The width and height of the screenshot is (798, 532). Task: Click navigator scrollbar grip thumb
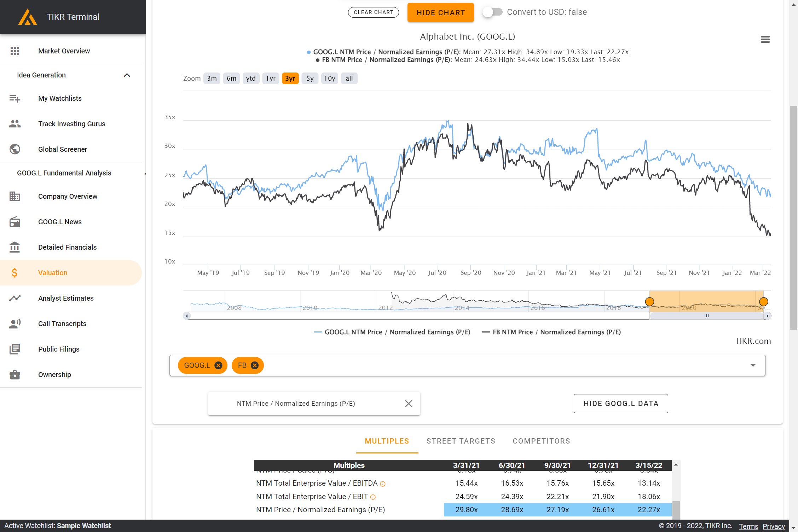(706, 316)
